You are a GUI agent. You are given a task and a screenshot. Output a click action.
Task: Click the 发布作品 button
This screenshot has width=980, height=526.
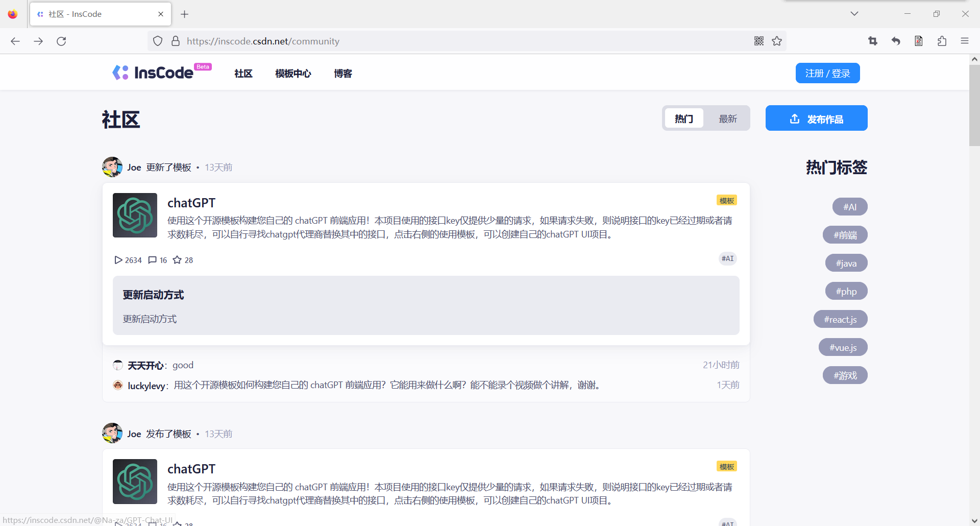coord(817,118)
